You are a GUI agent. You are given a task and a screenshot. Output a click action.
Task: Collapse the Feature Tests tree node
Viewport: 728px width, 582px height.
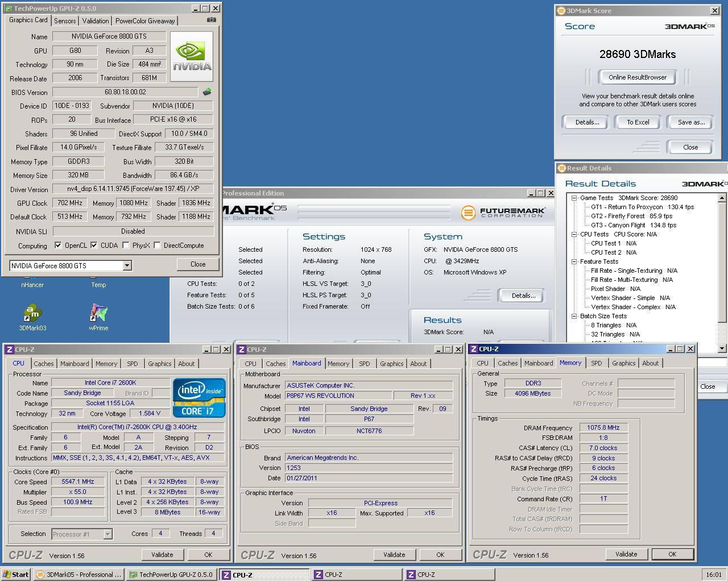pyautogui.click(x=574, y=261)
